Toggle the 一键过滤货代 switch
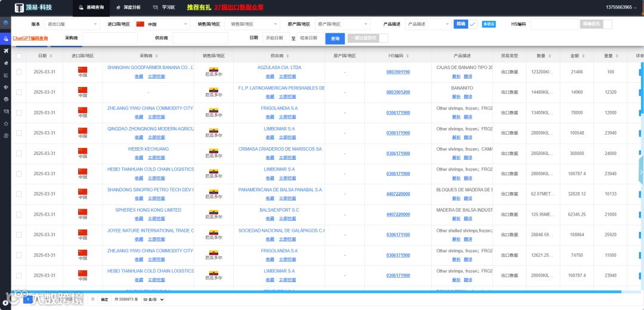Screen dimensions: 644x310 (x=367, y=38)
